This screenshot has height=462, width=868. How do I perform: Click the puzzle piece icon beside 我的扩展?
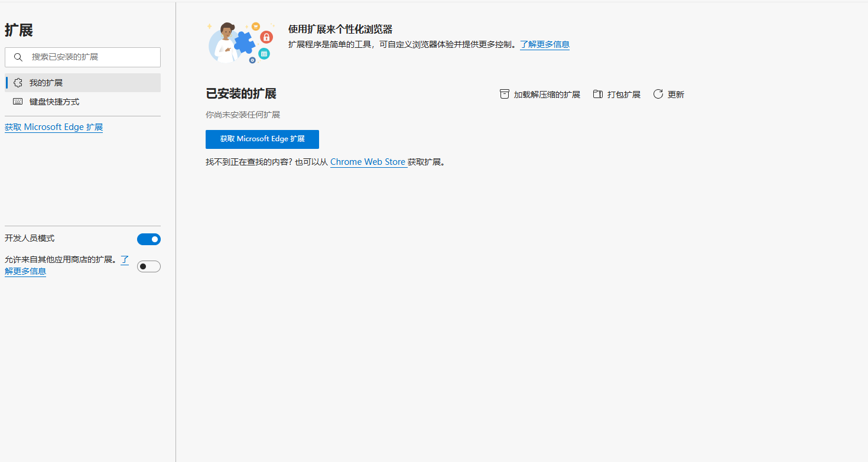(x=18, y=83)
